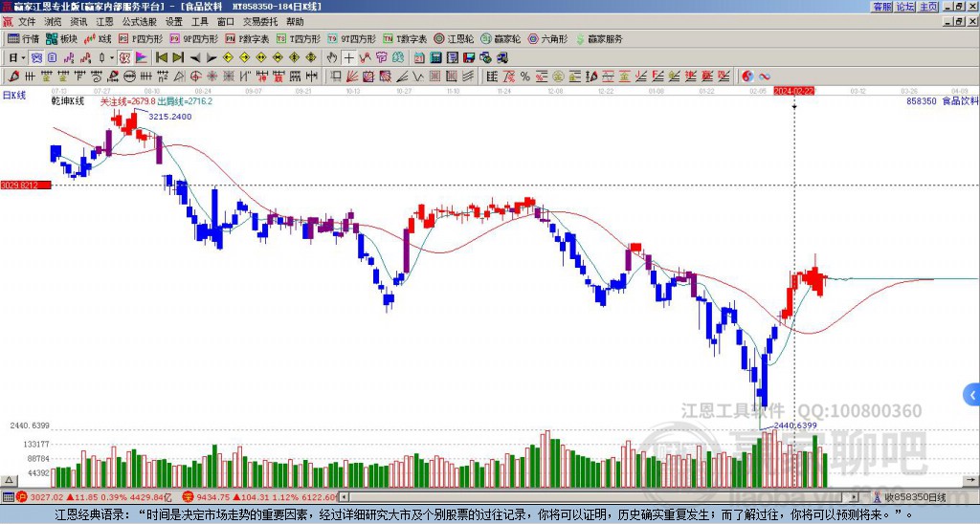The width and height of the screenshot is (980, 524).
Task: Click the 板块 toolbar button
Action: 61,38
